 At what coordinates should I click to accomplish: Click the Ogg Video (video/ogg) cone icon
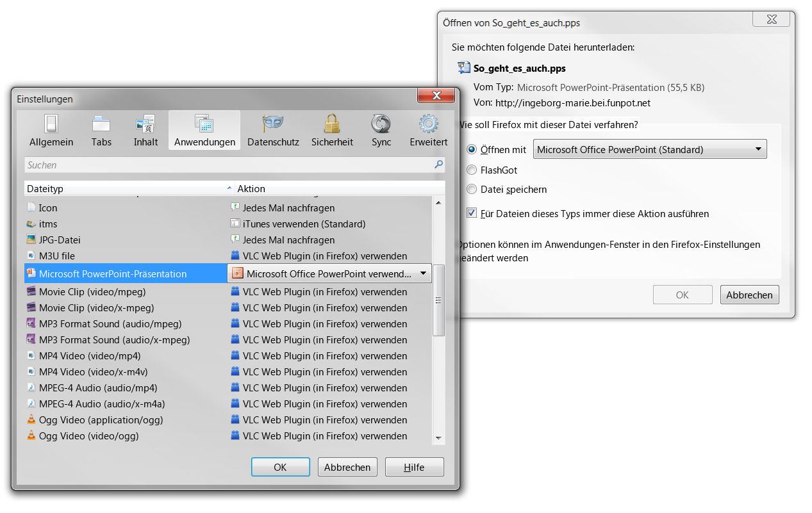point(31,436)
